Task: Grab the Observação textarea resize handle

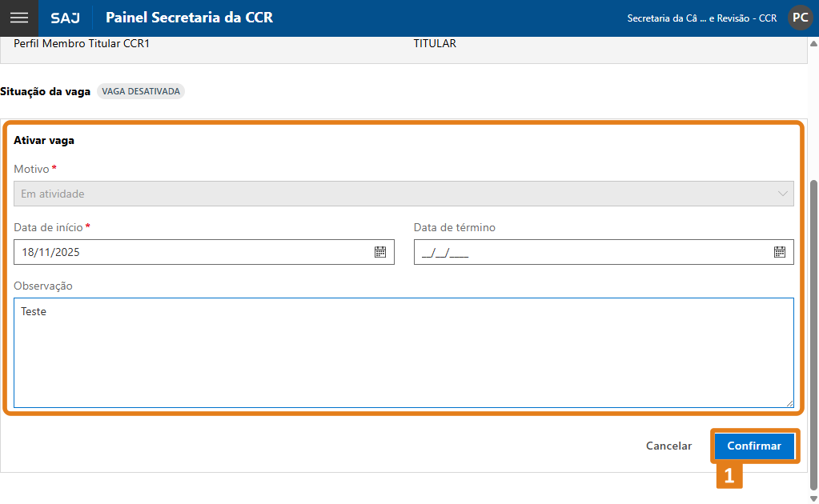Action: pos(789,403)
